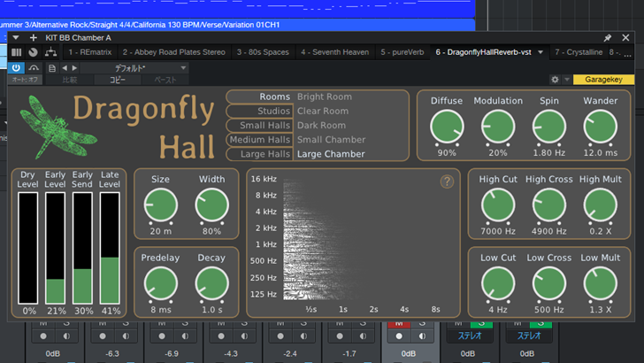Select the Small Halls preset bank
The image size is (644, 363).
point(259,126)
